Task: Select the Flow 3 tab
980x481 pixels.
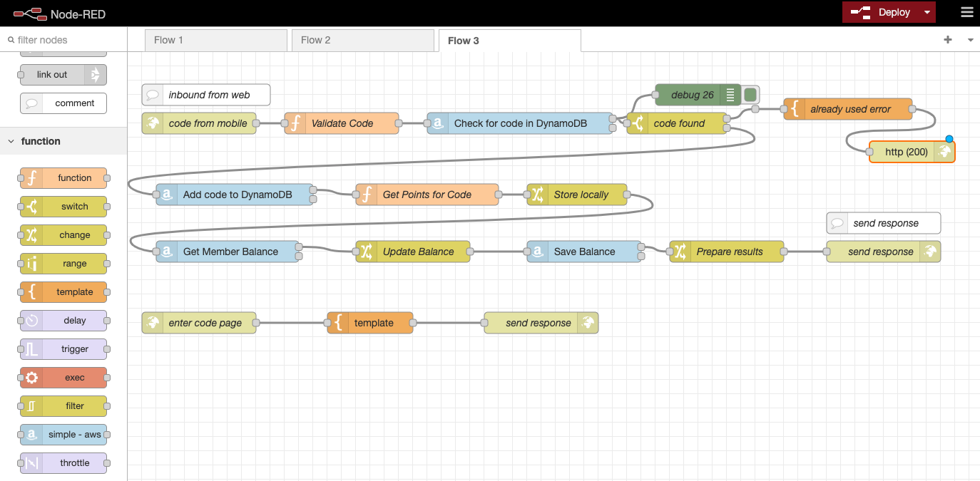Action: pyautogui.click(x=510, y=41)
